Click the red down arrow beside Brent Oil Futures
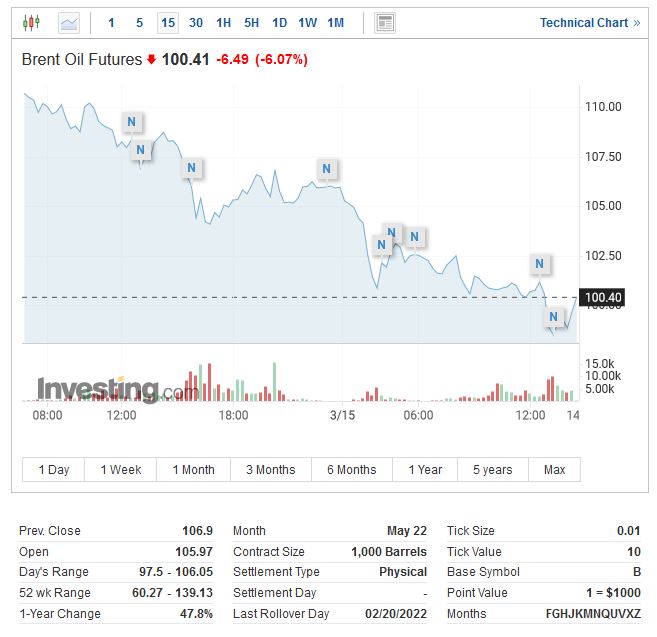657x637 pixels. [152, 60]
